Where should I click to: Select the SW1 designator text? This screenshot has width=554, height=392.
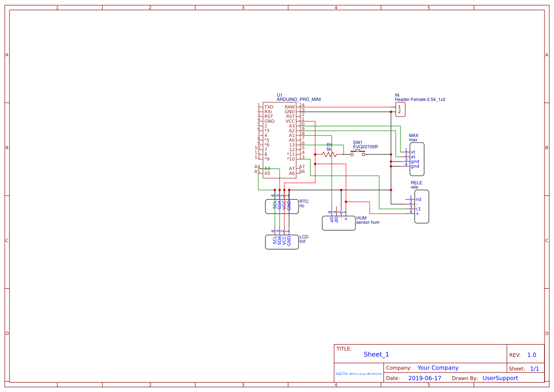click(x=357, y=143)
